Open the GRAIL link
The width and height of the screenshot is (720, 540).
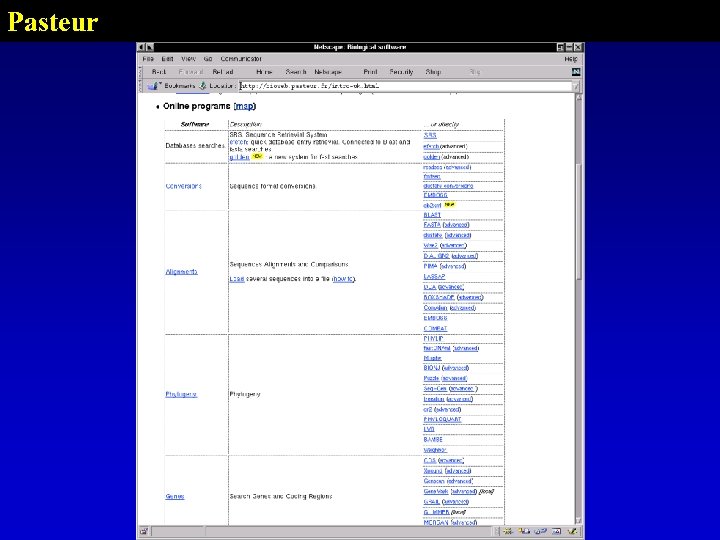431,502
